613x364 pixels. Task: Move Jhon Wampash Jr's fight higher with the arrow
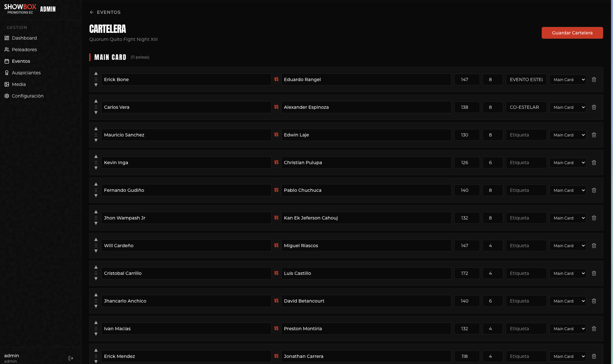click(x=96, y=212)
